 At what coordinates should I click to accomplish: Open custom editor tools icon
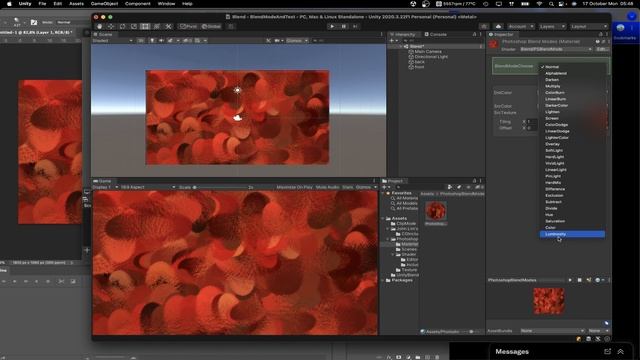pos(168,26)
